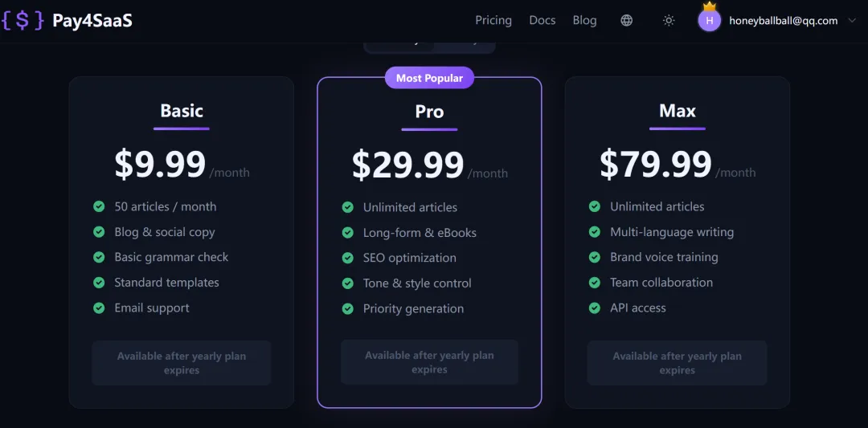Open the language globe icon

coord(627,21)
